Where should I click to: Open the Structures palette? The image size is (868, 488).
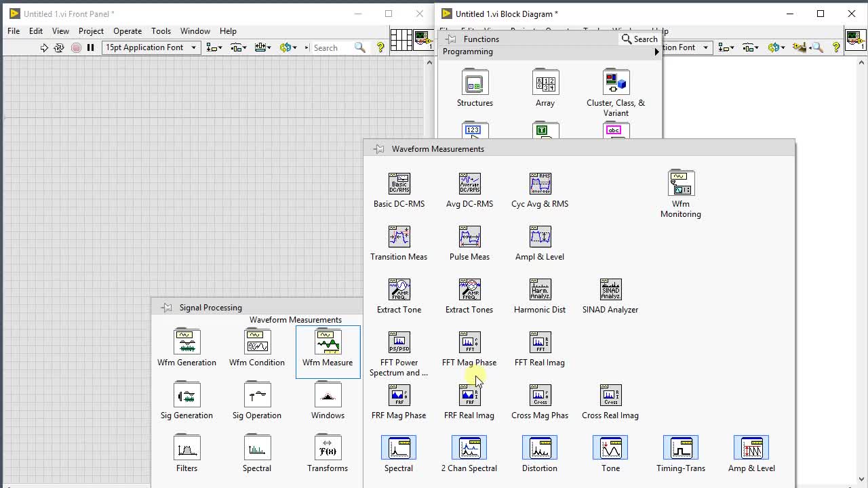pyautogui.click(x=475, y=82)
